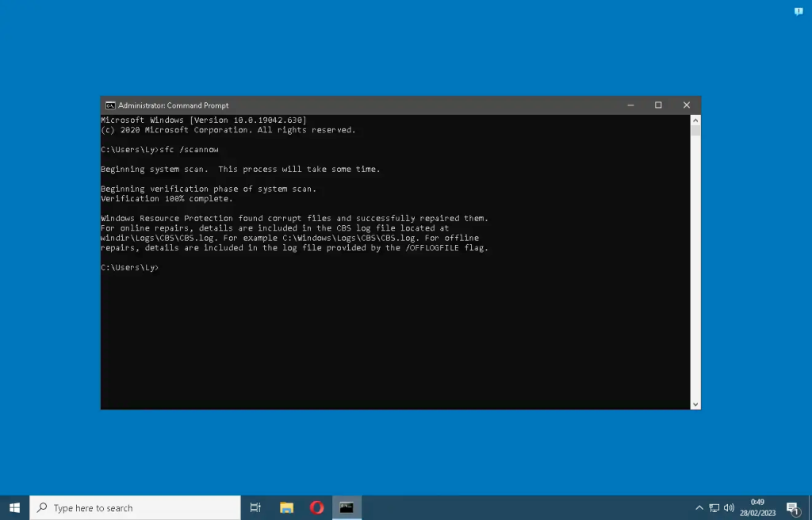Click the C:\Users\Ly> prompt line in the console
The width and height of the screenshot is (812, 520).
point(130,268)
